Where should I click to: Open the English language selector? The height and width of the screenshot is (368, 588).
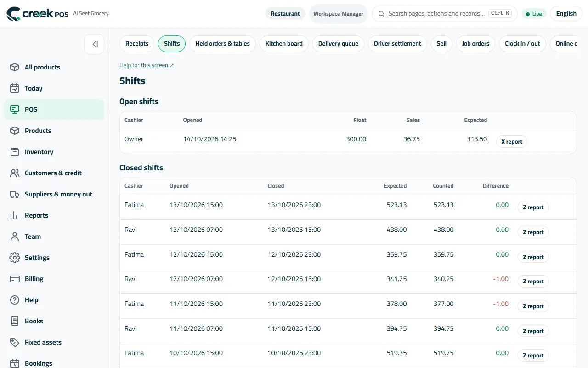pos(566,14)
